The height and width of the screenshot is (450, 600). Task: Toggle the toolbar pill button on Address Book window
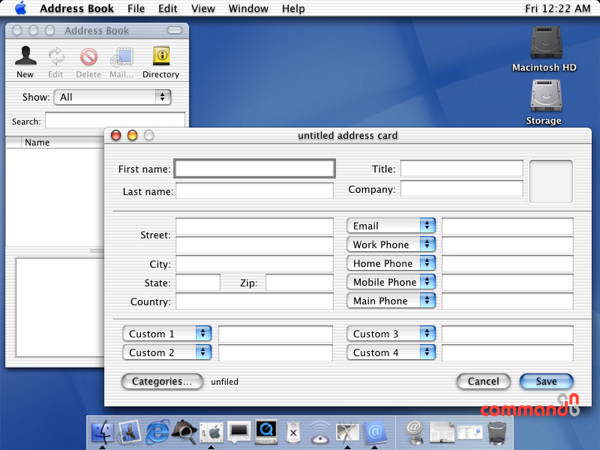click(174, 30)
